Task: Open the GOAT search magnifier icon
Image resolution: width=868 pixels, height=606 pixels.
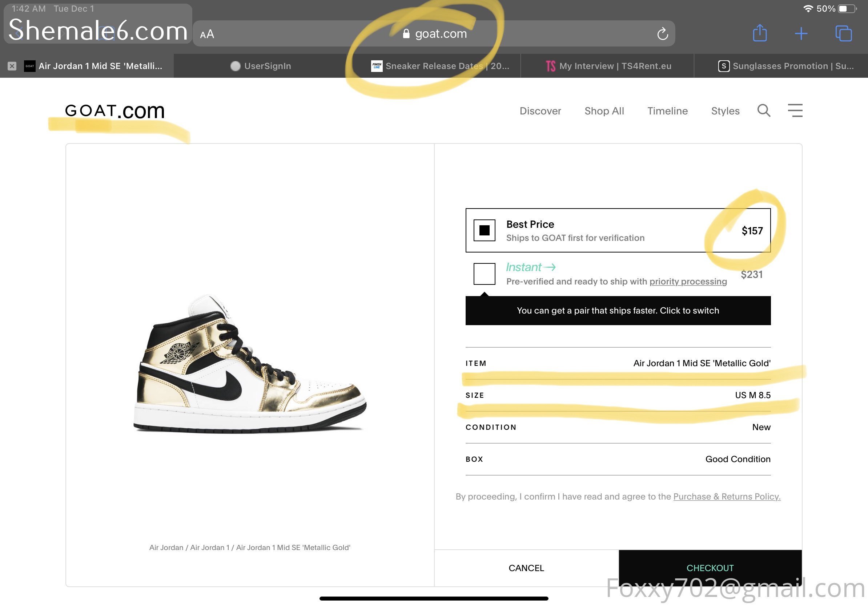Action: click(x=764, y=110)
